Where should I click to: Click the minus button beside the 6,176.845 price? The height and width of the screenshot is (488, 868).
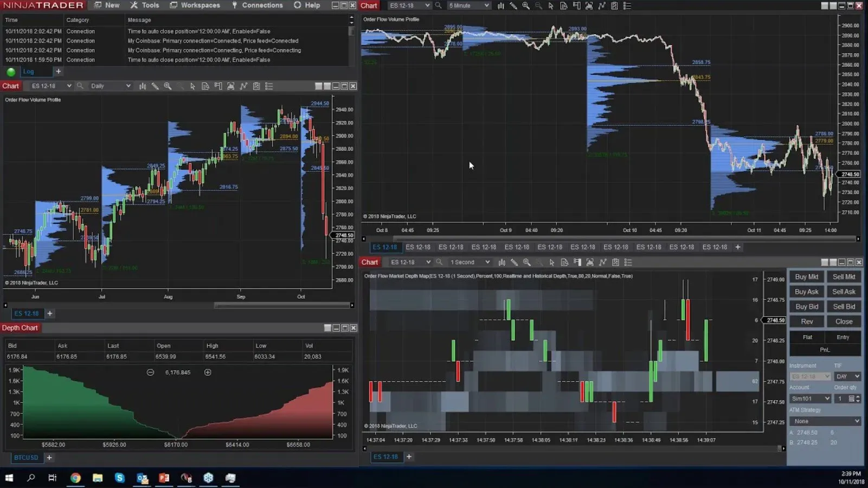150,373
